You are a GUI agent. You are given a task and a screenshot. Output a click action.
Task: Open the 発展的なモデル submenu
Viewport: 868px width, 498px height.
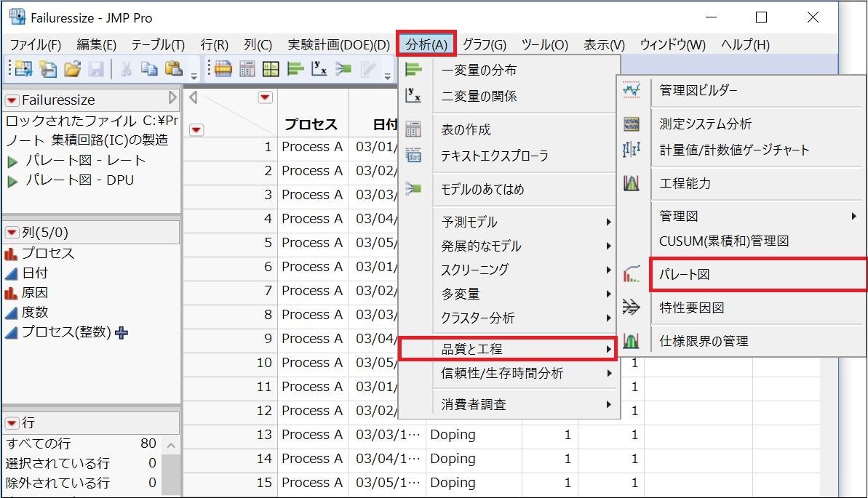tap(525, 246)
